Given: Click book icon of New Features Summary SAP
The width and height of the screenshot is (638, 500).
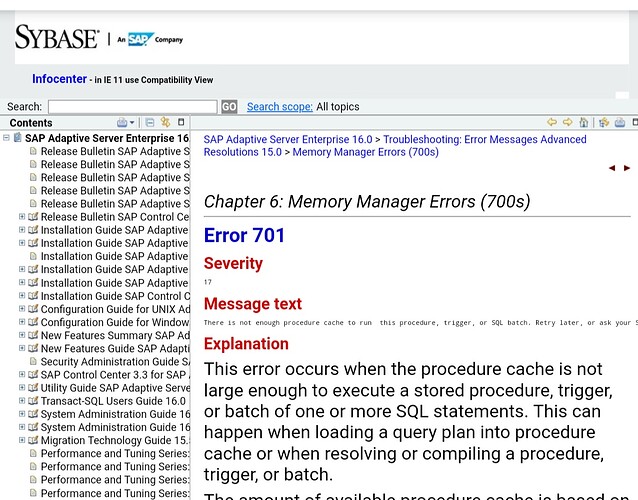Looking at the screenshot, I should click(33, 335).
